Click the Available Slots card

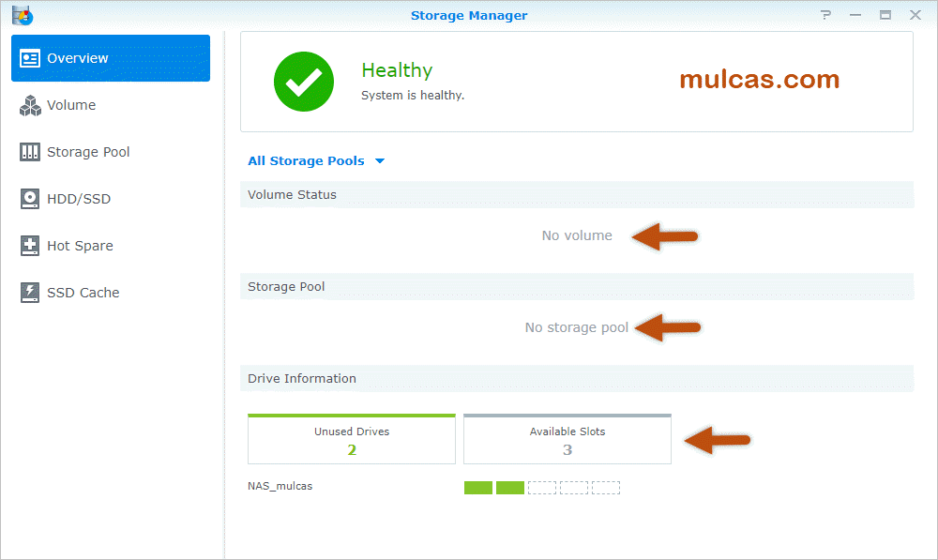tap(567, 440)
